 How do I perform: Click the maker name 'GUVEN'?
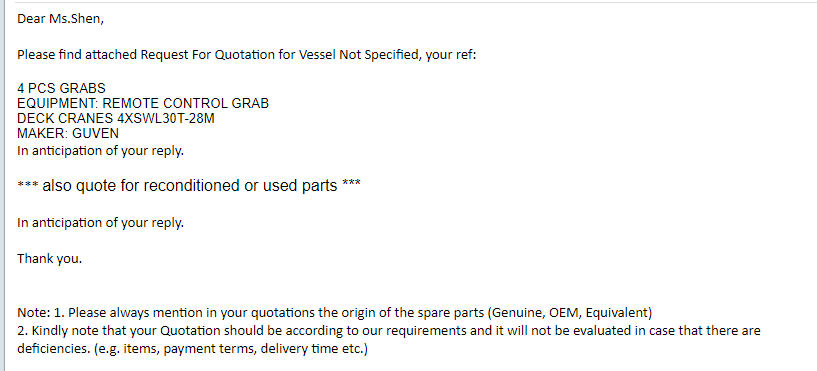[x=95, y=133]
